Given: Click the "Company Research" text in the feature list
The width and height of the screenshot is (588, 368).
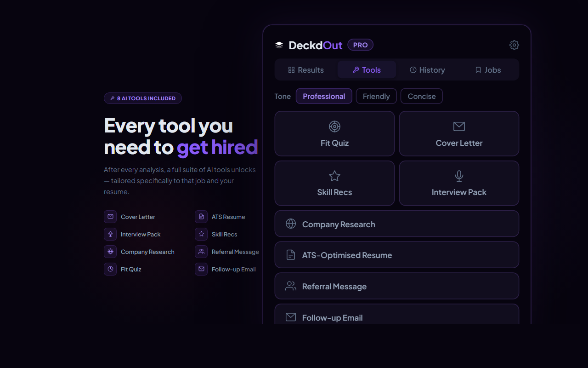Looking at the screenshot, I should click(x=147, y=252).
